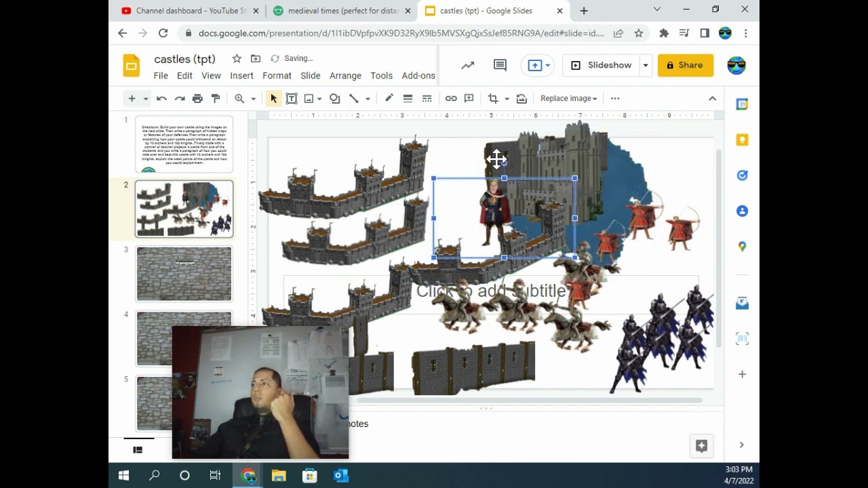Open the comment history icon
This screenshot has width=868, height=488.
(500, 65)
